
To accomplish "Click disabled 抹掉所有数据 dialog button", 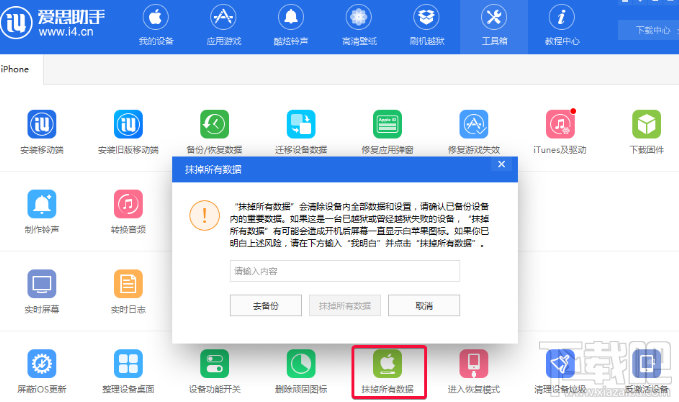I will coord(345,306).
